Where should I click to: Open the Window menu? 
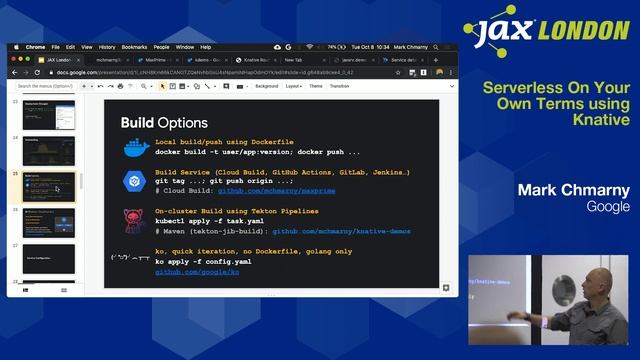[184, 47]
